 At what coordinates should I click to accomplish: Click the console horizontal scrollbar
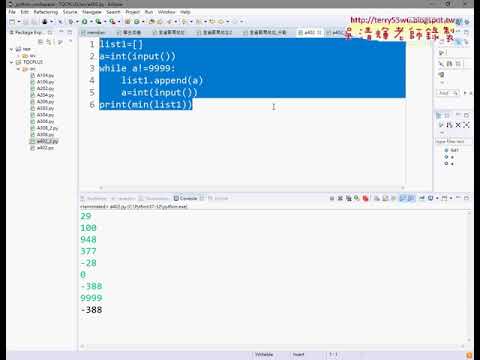(273, 346)
